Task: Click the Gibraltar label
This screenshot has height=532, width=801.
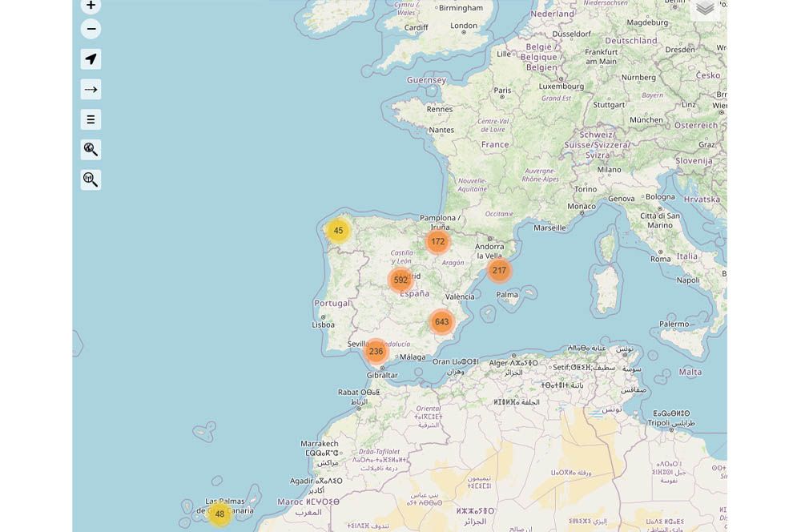Action: (382, 375)
